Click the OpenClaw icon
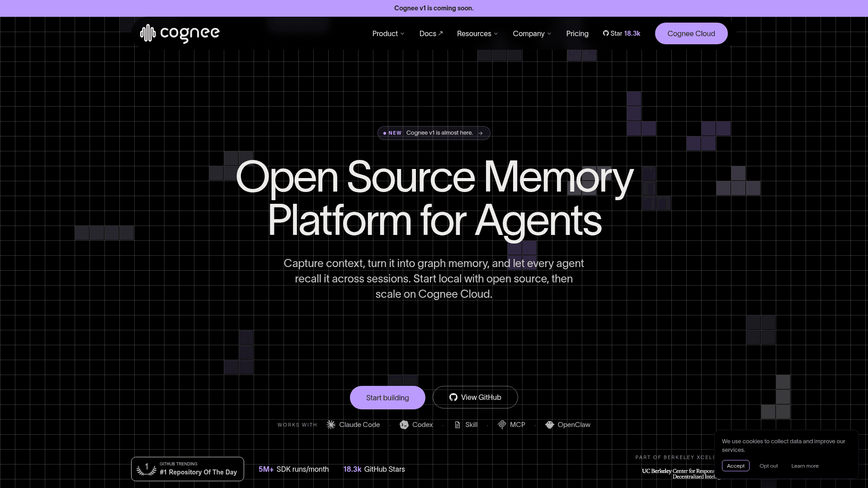868x488 pixels. 550,425
